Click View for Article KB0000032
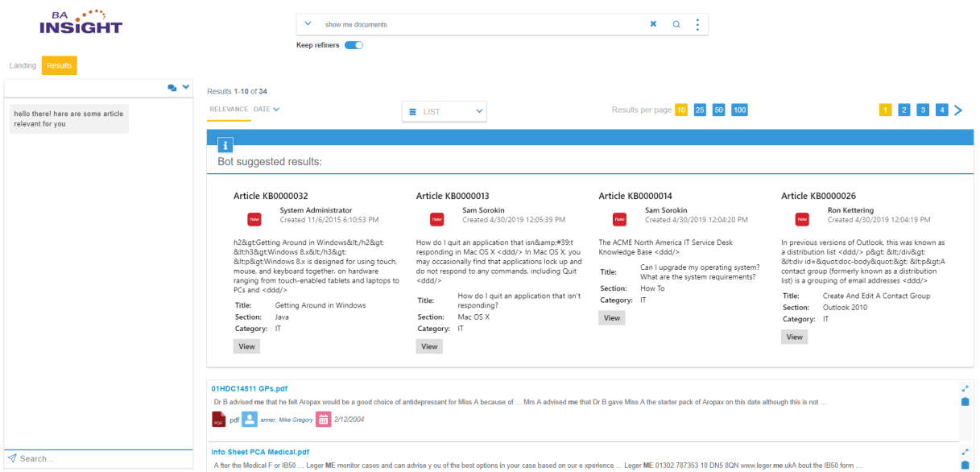Screen dimensions: 980x472 [246, 346]
